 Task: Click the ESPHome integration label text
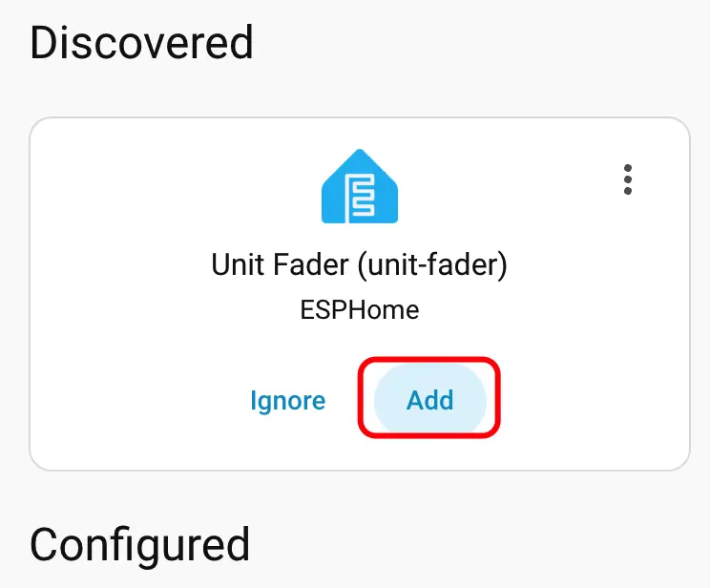pyautogui.click(x=359, y=309)
